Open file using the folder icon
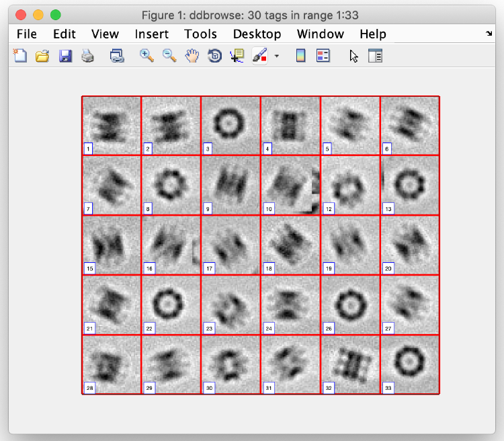 tap(42, 56)
